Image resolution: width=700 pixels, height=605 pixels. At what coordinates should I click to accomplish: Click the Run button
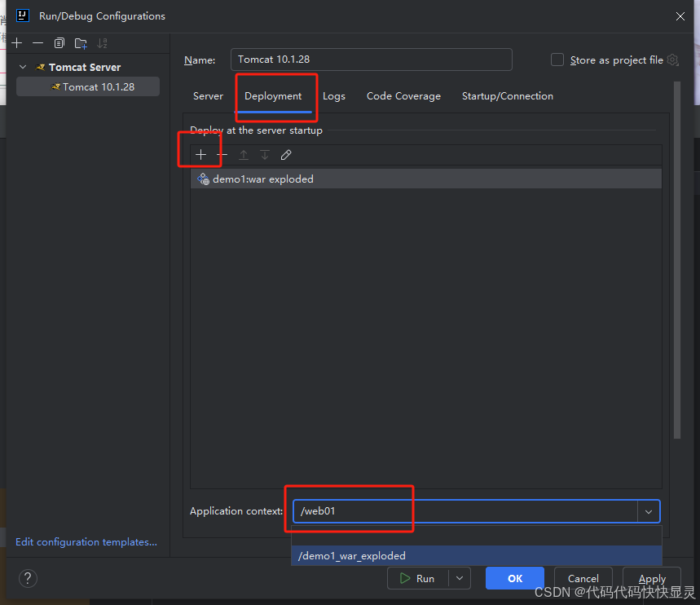click(x=417, y=578)
